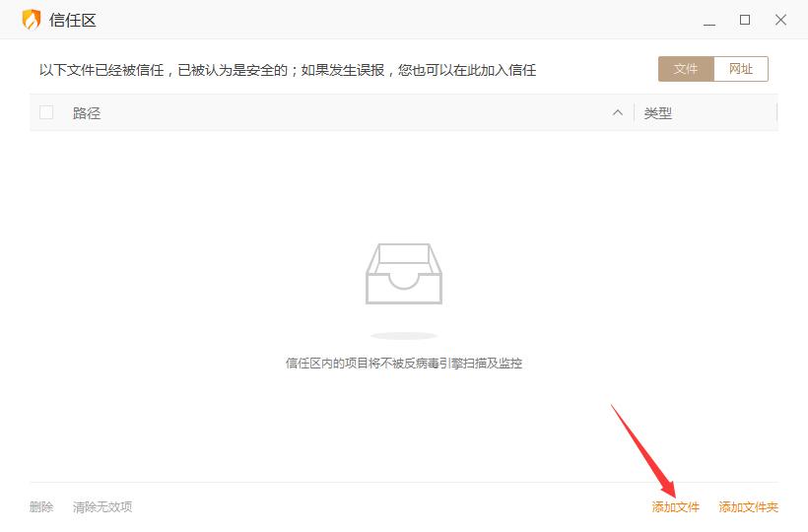Tick the select-all checkbox beside 路径
This screenshot has height=532, width=808.
tap(46, 112)
